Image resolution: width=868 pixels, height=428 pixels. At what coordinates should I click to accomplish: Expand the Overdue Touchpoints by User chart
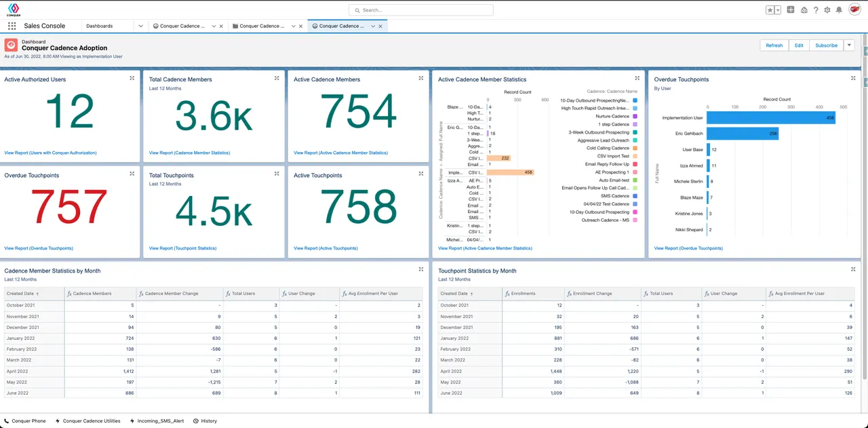[853, 79]
